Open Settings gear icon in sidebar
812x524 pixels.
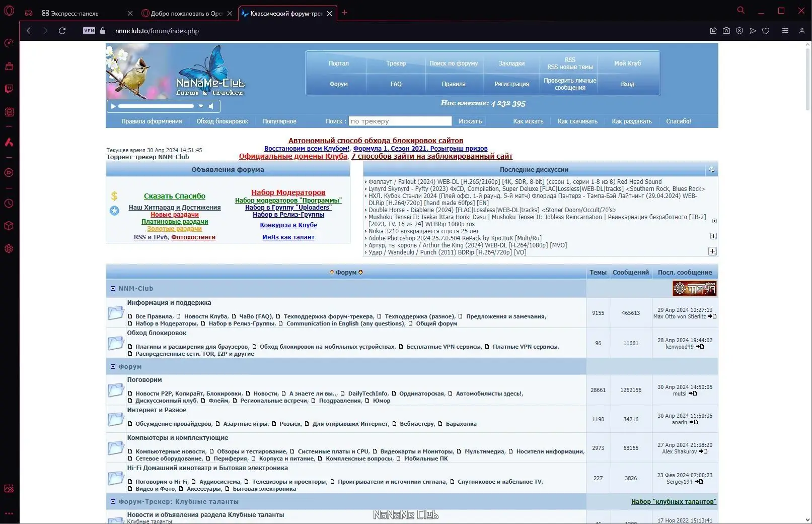(x=9, y=248)
